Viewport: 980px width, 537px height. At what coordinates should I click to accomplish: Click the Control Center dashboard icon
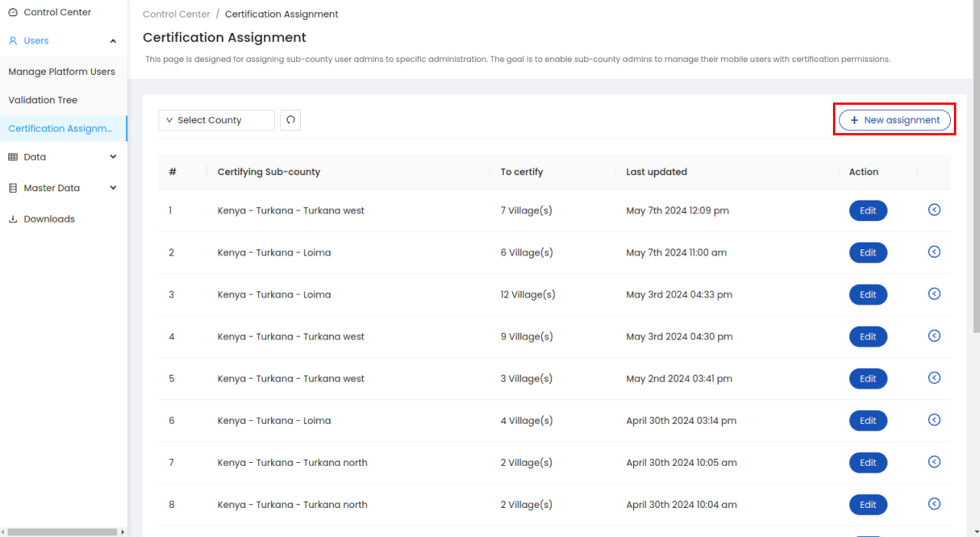click(13, 12)
